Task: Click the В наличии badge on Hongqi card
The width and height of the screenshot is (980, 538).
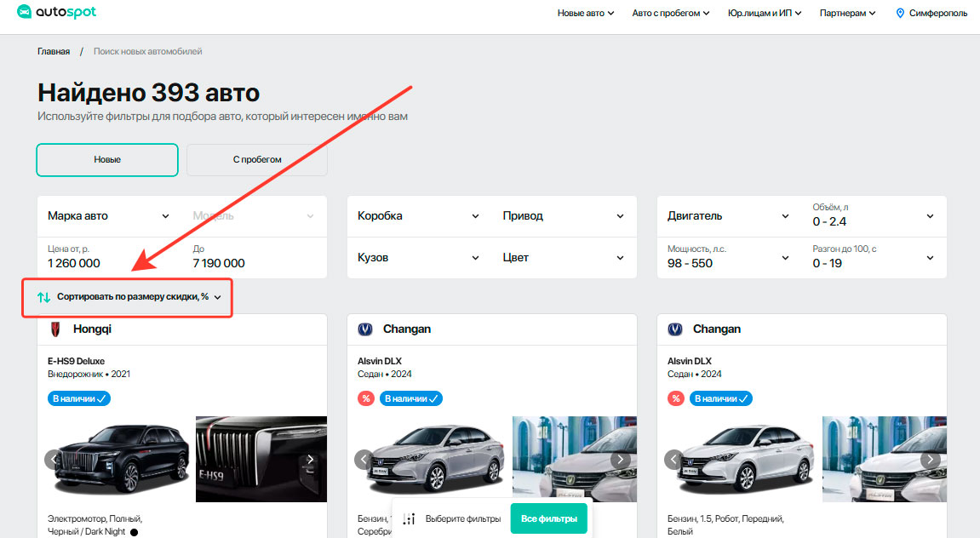Action: (x=79, y=398)
